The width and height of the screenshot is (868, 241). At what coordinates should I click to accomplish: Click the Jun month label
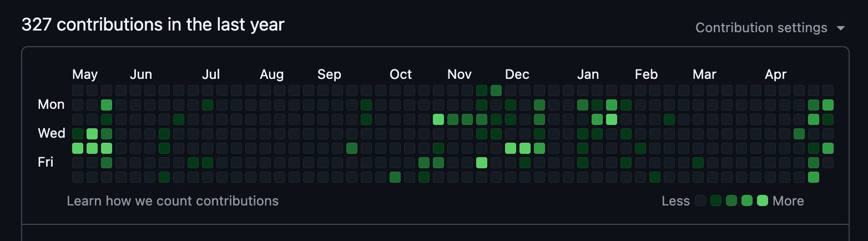(x=141, y=74)
